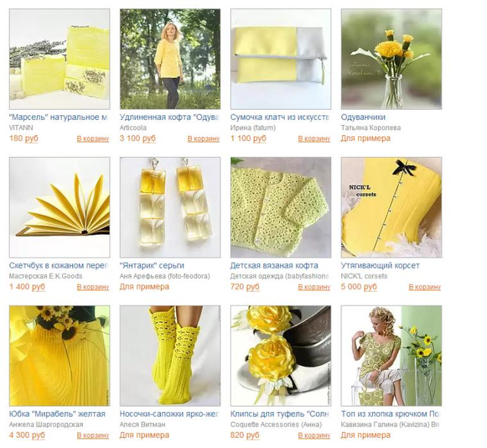Open Детская вязаная кофта title link
This screenshot has height=448, width=487.
(275, 265)
